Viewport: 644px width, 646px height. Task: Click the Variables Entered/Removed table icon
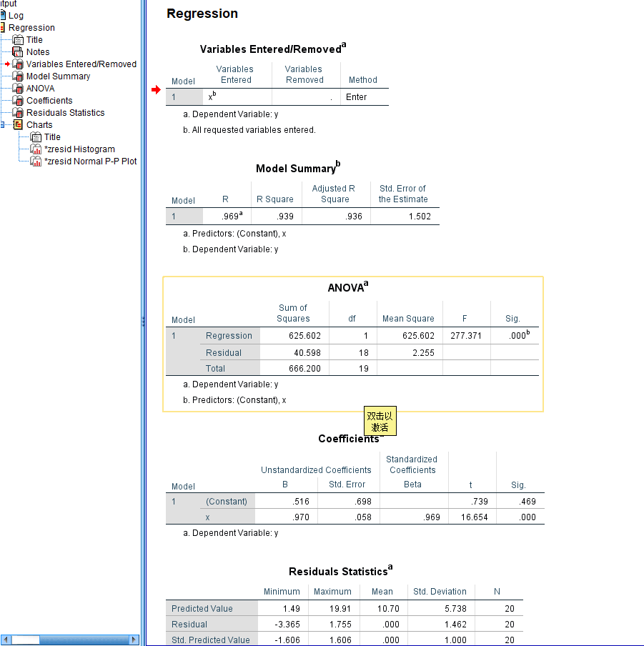tap(18, 64)
